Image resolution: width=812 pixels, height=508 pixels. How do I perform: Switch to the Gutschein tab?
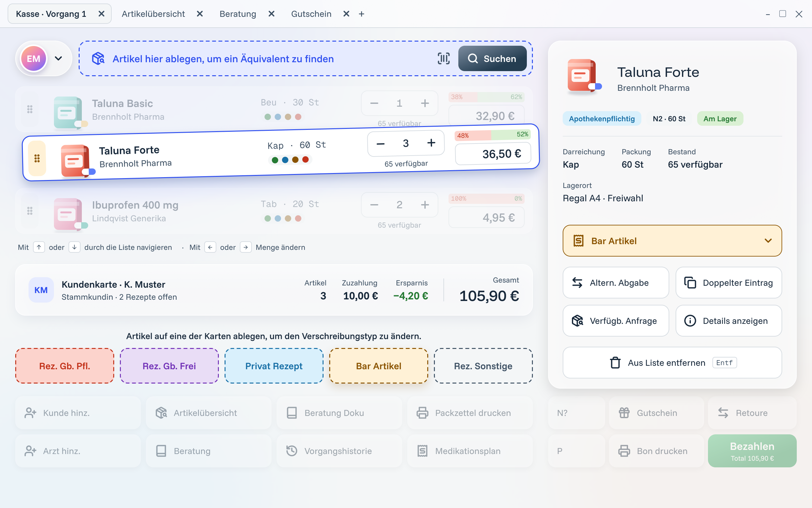[311, 14]
